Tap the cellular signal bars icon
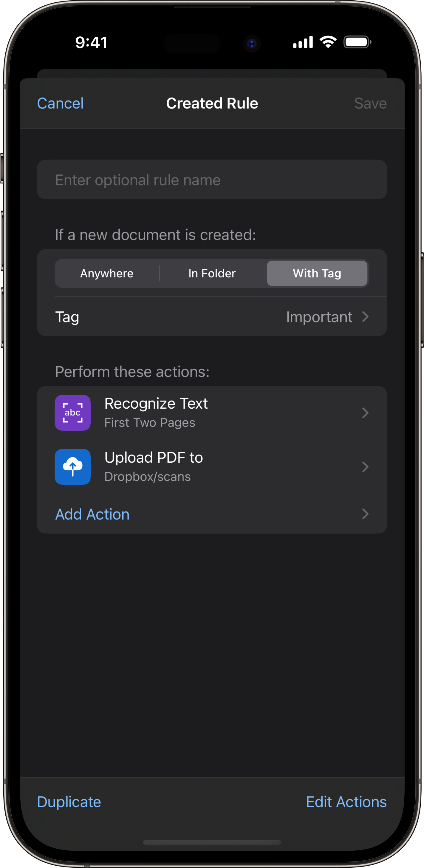Screen dimensions: 424x868 pyautogui.click(x=303, y=42)
